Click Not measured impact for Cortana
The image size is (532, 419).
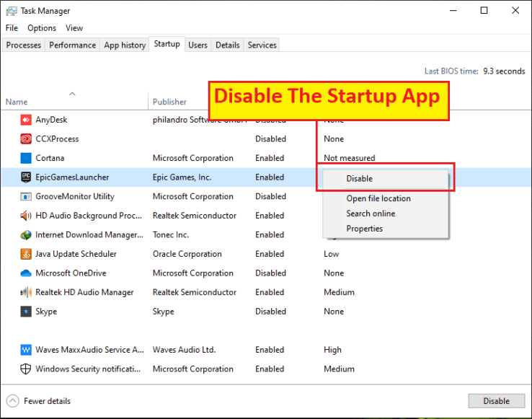(x=350, y=158)
